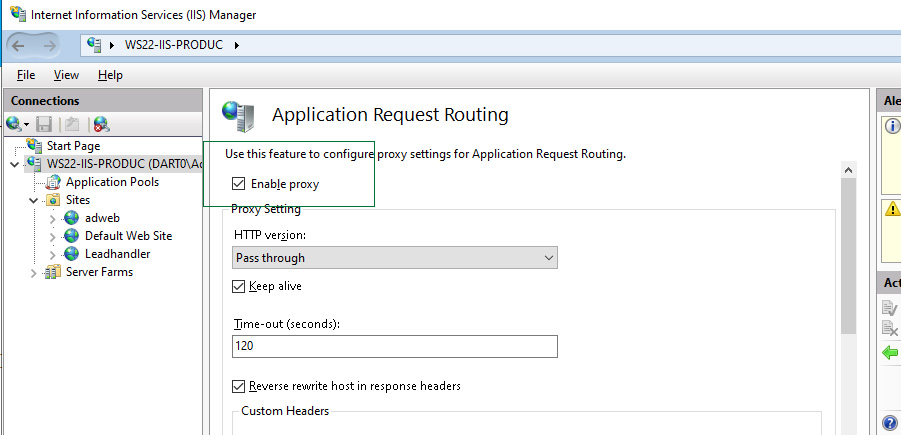
Task: Click the scrollbar up arrow in settings pane
Action: tap(848, 170)
